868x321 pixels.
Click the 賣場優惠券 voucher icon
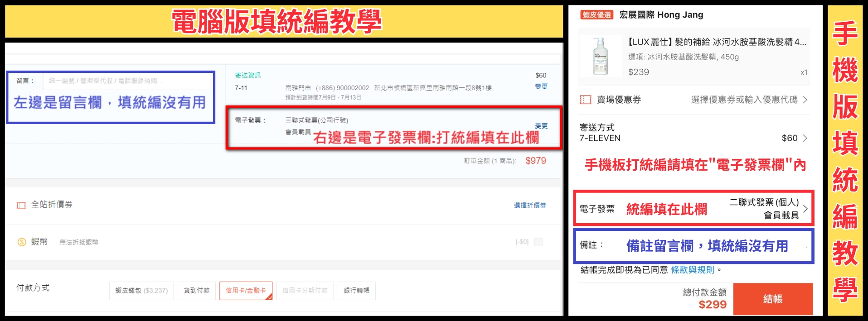coord(585,100)
